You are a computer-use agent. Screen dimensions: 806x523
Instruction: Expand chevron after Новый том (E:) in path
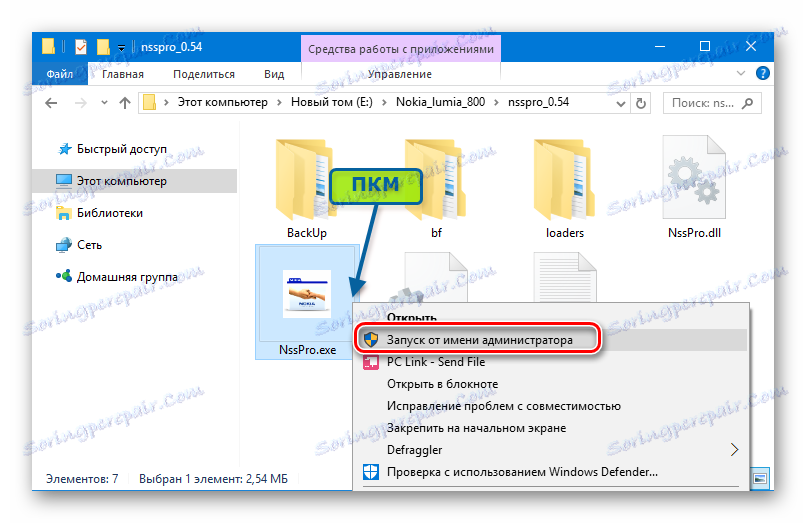point(384,102)
